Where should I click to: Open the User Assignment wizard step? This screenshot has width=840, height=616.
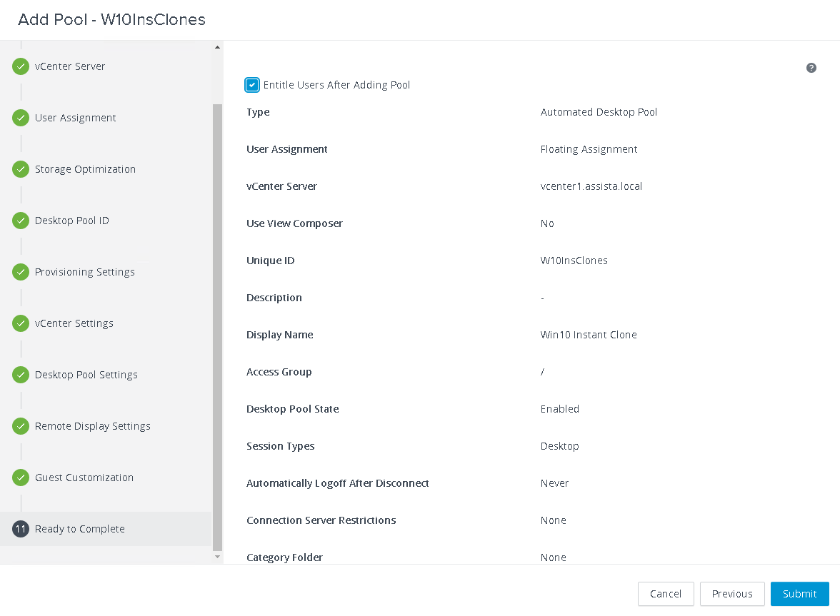pos(75,118)
